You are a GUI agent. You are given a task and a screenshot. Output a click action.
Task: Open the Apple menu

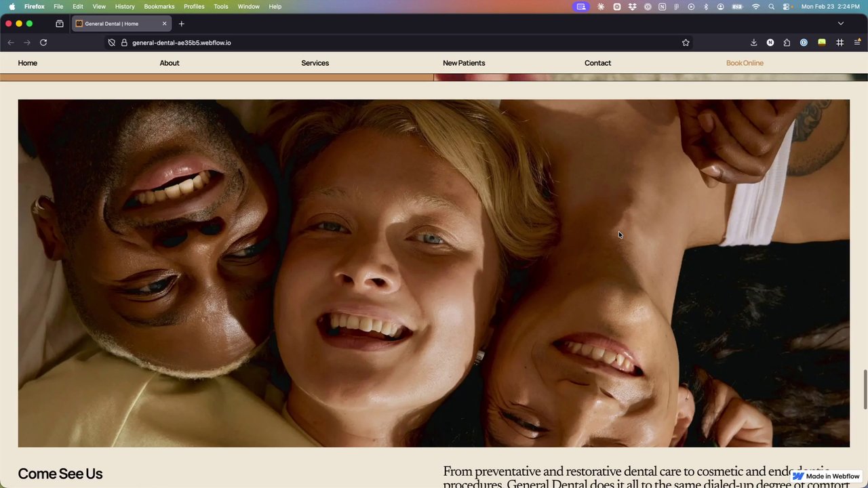coord(12,6)
